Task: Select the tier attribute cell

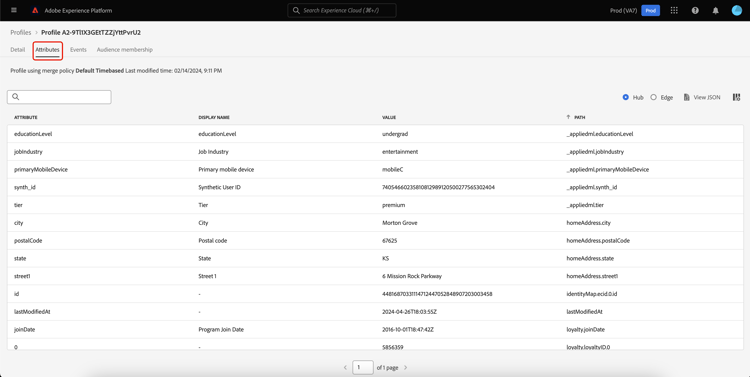Action: click(x=18, y=205)
